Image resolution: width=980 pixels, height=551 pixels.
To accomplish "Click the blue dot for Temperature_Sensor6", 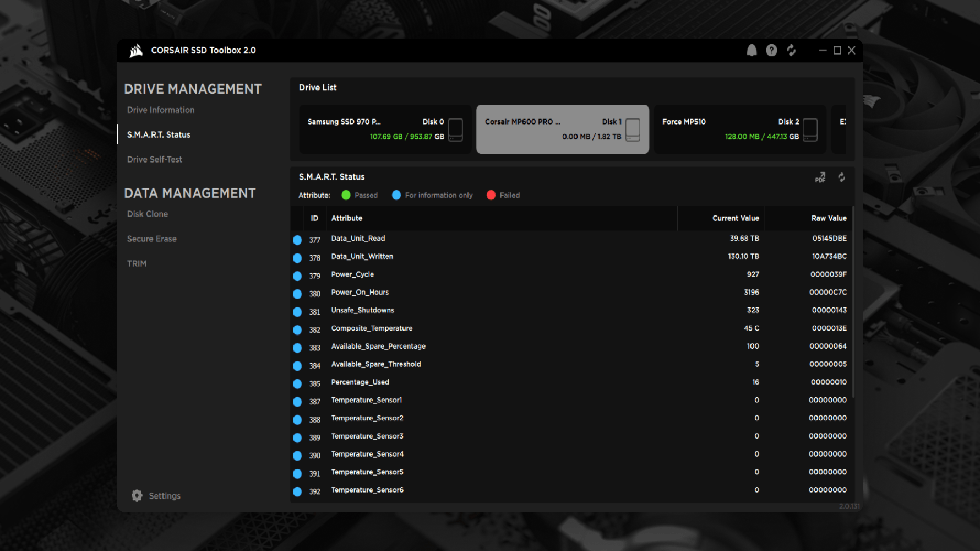I will pos(297,491).
